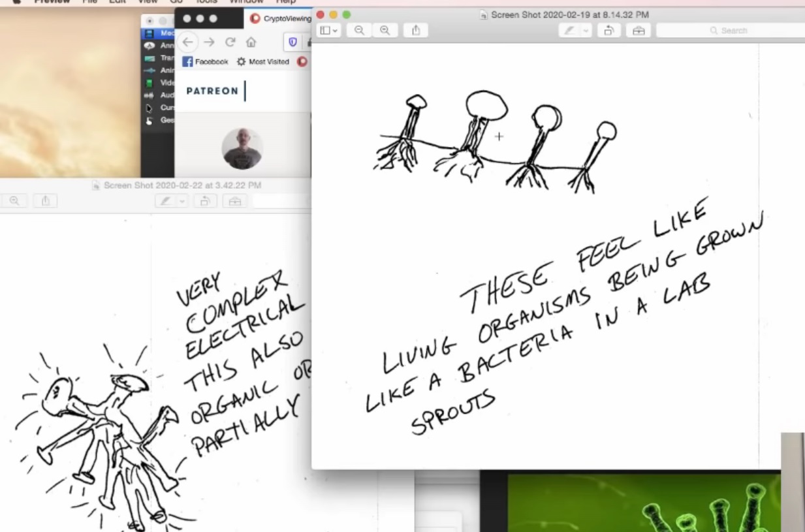This screenshot has height=532, width=805.
Task: Go forward in the browser window
Action: click(209, 42)
